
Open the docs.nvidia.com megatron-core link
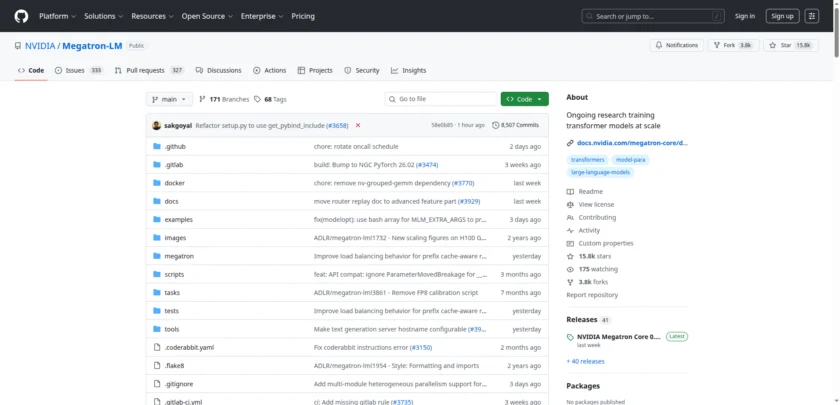pyautogui.click(x=632, y=143)
